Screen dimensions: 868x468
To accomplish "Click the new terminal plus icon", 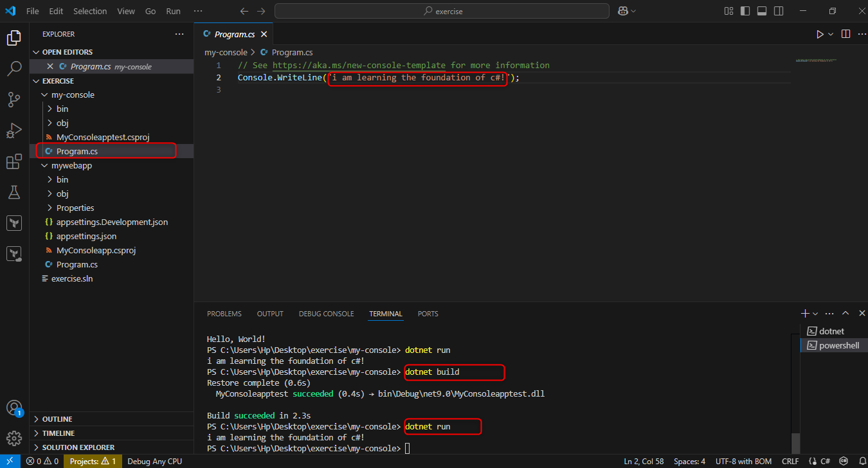I will click(805, 314).
